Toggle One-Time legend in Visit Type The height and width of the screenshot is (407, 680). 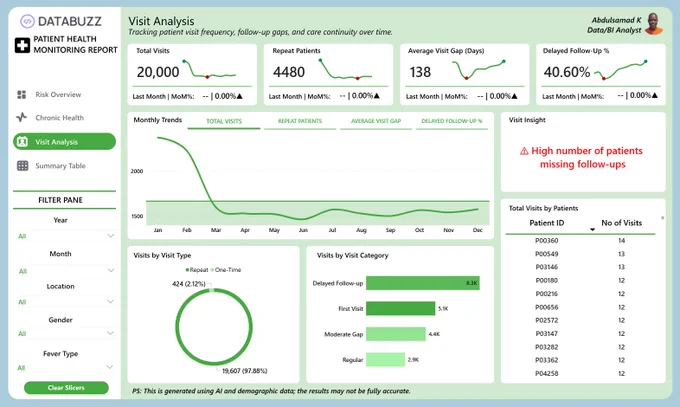click(226, 270)
